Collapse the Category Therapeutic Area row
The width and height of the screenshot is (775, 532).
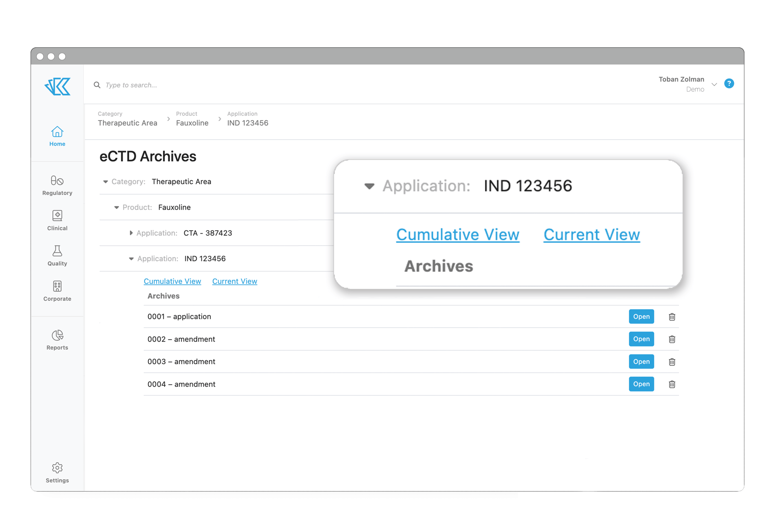pos(105,181)
